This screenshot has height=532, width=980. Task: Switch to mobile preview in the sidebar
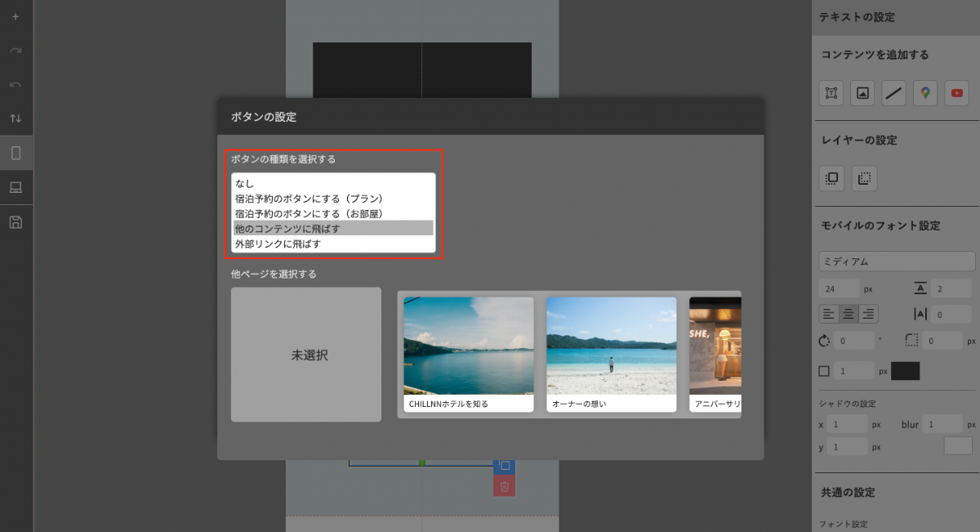16,152
